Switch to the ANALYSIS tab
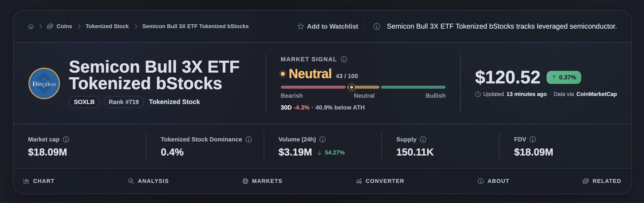Screen dimensions: 644x203 [x=148, y=181]
